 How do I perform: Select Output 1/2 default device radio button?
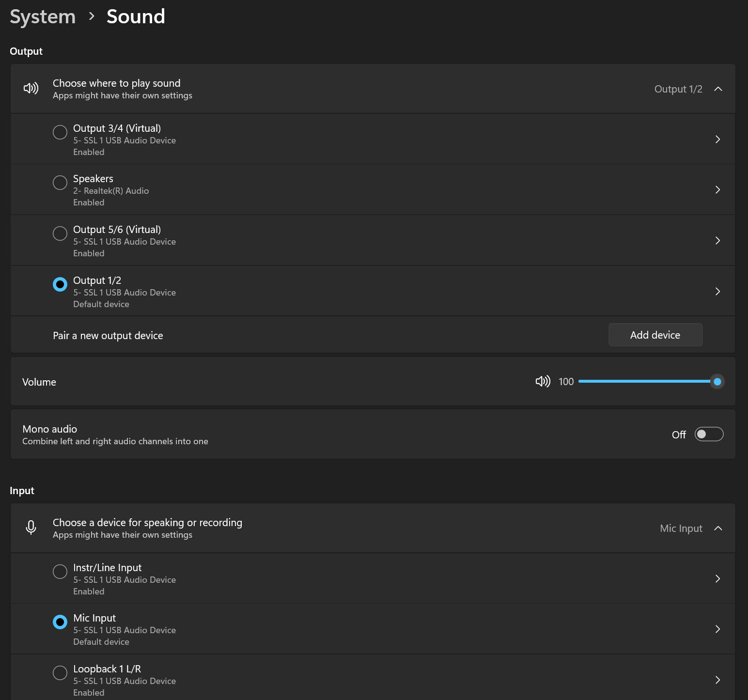[60, 284]
